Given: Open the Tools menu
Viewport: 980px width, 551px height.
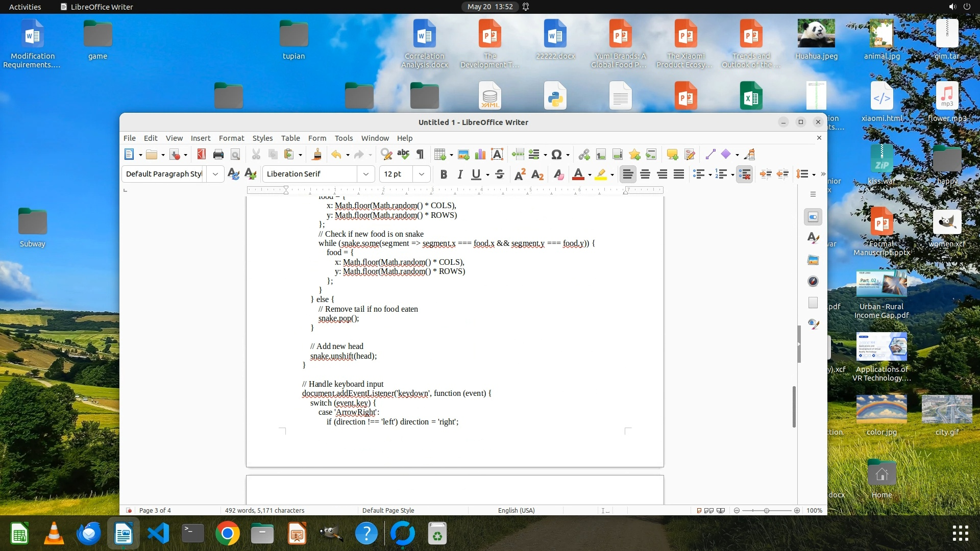Looking at the screenshot, I should [344, 138].
